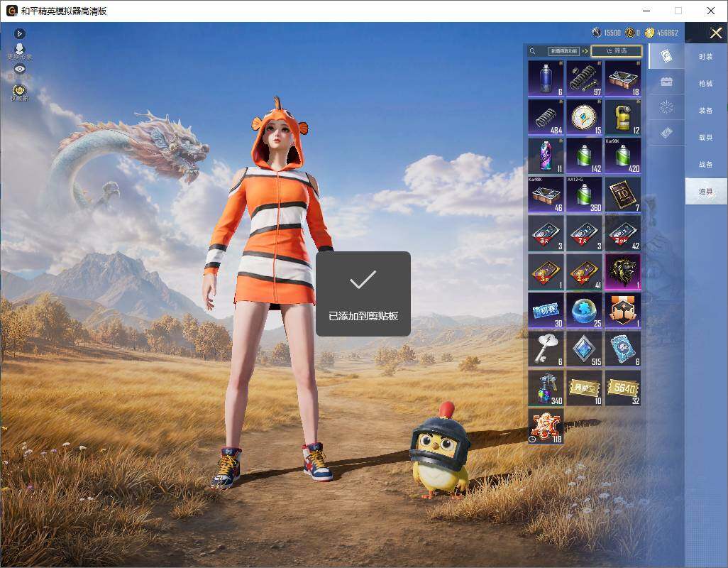Open the ticket voucher category icon
The width and height of the screenshot is (728, 568).
tap(666, 133)
